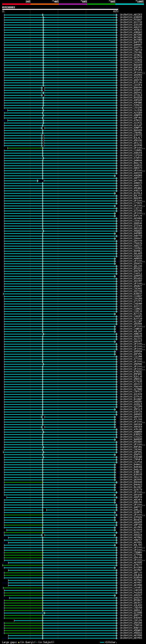Select hit label UniRef100_Q86E46
This screenshot has width=146, height=644.
pyautogui.click(x=131, y=223)
